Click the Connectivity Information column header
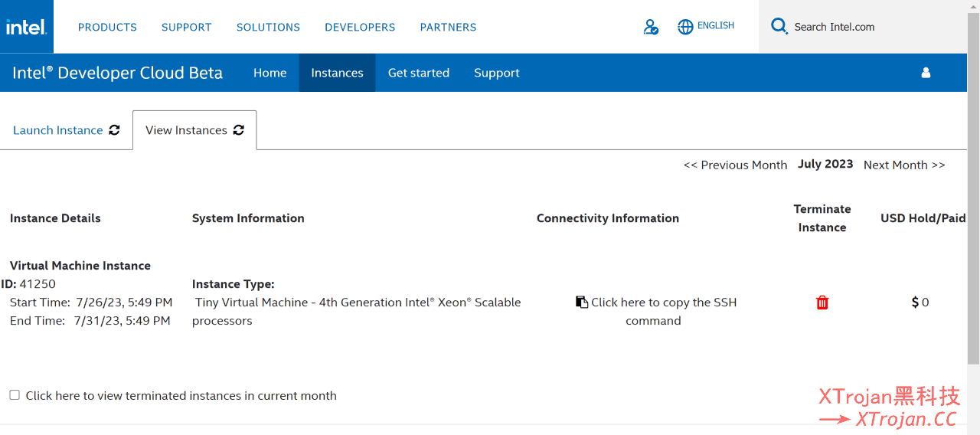The image size is (980, 435). tap(608, 218)
